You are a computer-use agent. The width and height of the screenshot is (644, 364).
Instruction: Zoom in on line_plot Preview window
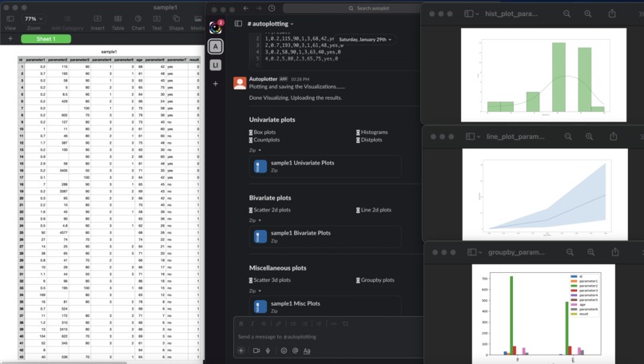(x=589, y=136)
